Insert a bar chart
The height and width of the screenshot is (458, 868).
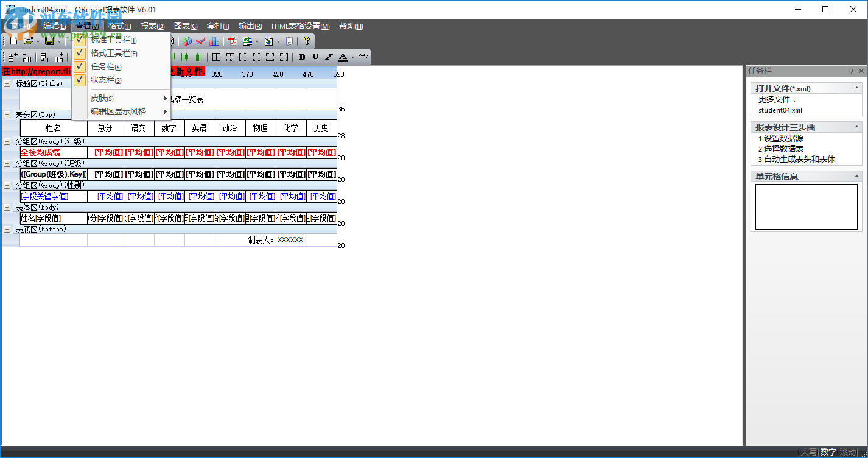(214, 41)
